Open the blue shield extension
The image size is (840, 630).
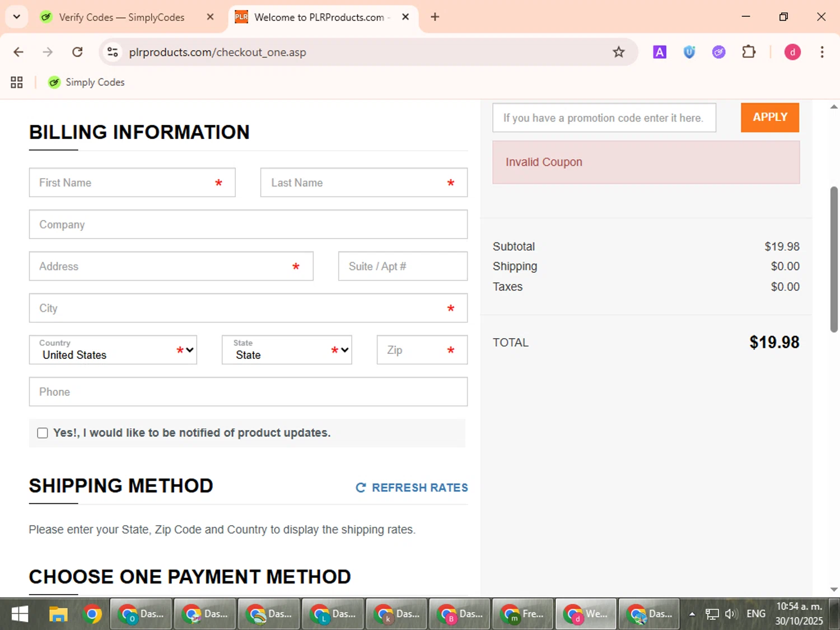click(x=689, y=52)
